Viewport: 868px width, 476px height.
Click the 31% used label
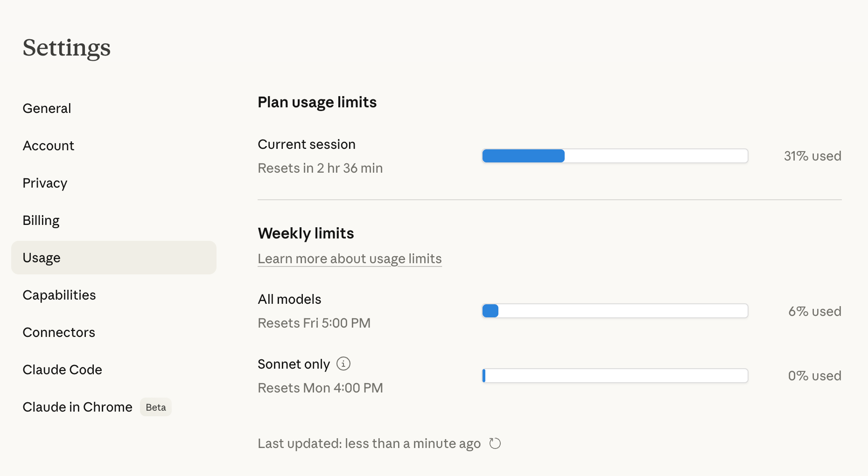click(x=812, y=156)
